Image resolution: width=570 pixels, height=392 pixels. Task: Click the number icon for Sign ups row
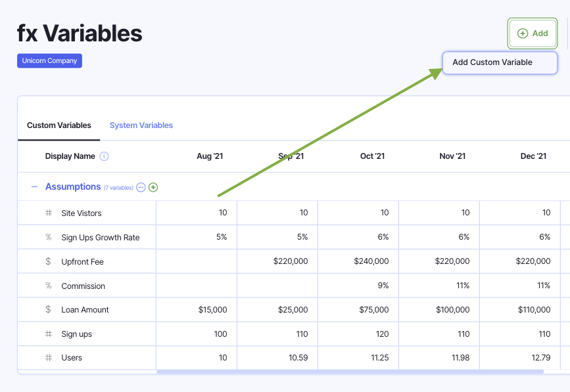click(x=49, y=334)
